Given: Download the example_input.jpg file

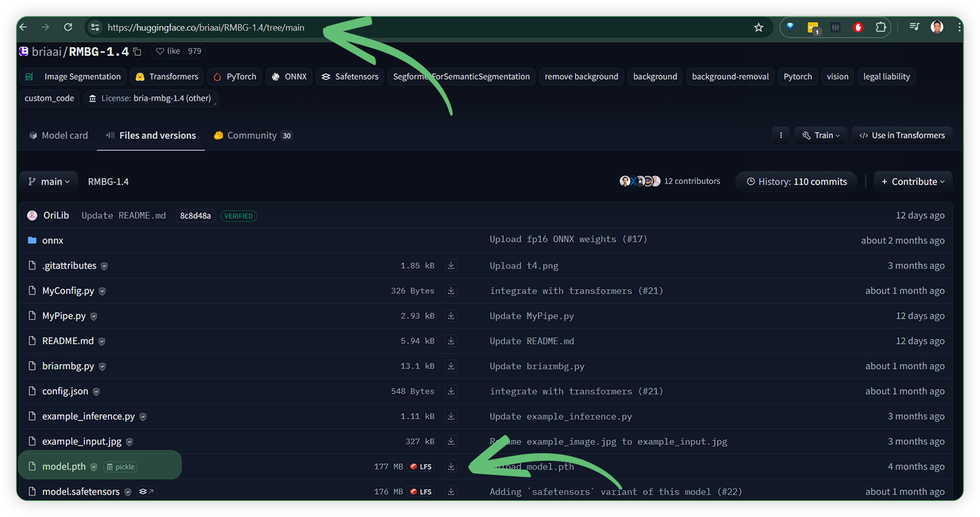Looking at the screenshot, I should pyautogui.click(x=451, y=441).
